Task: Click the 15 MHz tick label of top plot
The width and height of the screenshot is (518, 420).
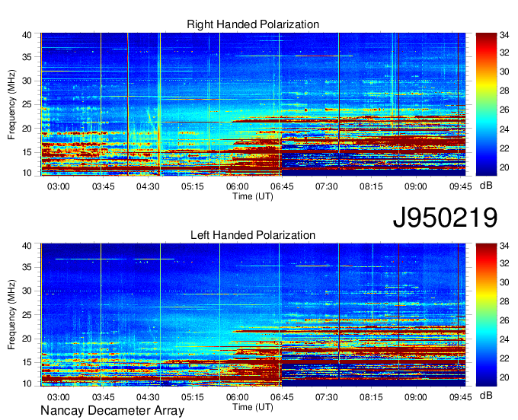Action: (27, 152)
